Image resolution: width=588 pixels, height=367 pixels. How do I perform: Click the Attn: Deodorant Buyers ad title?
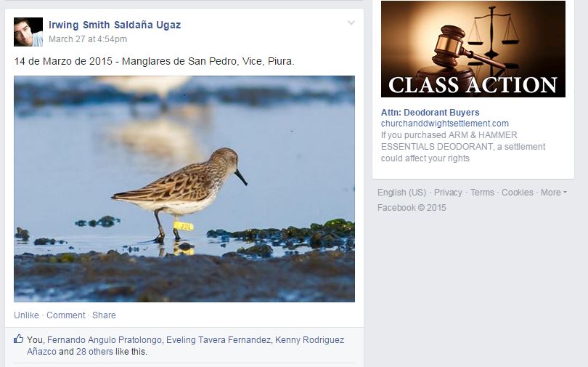(430, 112)
